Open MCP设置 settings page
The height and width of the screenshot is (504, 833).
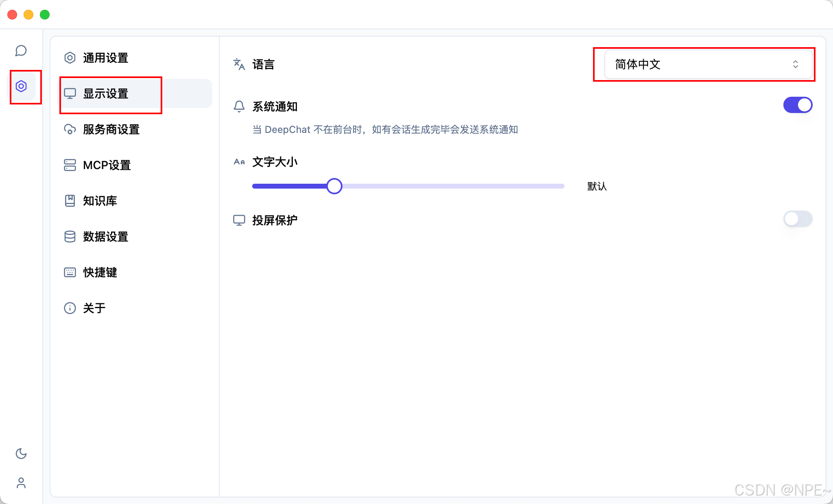(x=107, y=165)
